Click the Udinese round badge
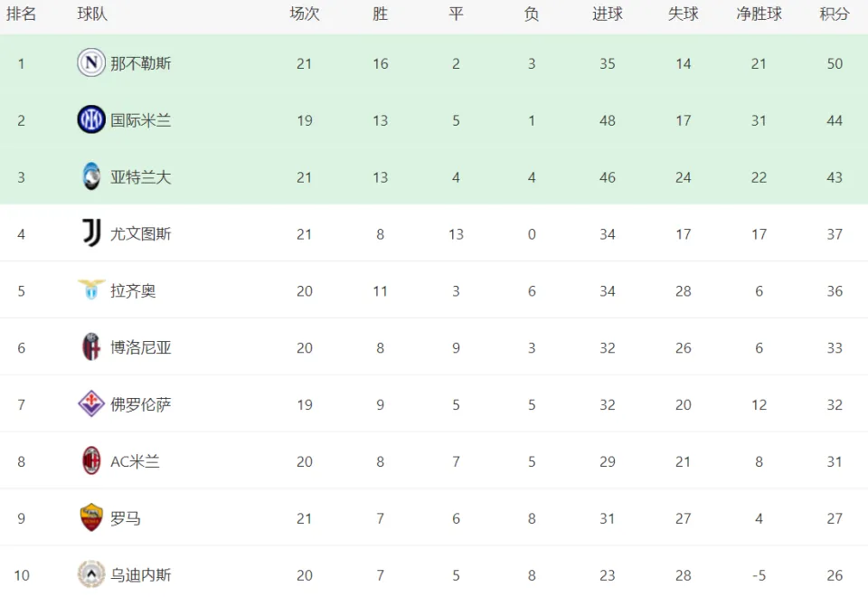 click(x=91, y=574)
